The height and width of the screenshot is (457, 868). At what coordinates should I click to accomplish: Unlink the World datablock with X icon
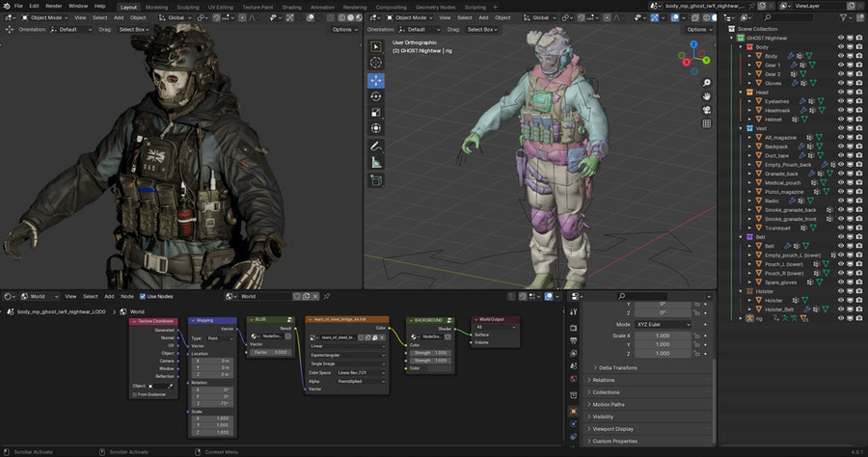point(315,297)
